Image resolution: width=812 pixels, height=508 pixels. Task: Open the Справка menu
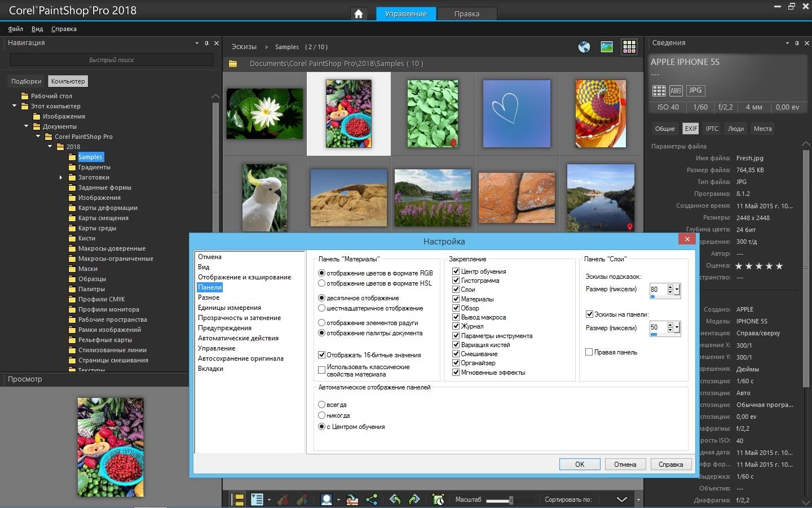tap(64, 29)
